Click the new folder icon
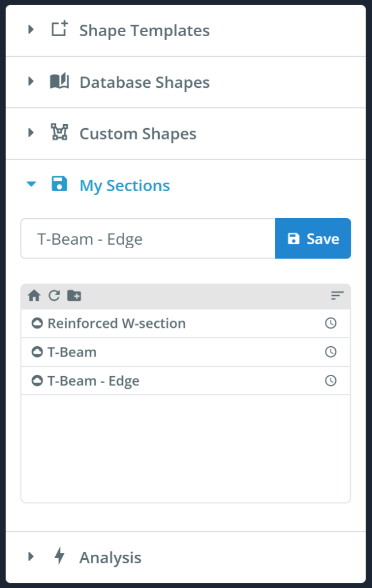The height and width of the screenshot is (588, 372). (x=74, y=296)
